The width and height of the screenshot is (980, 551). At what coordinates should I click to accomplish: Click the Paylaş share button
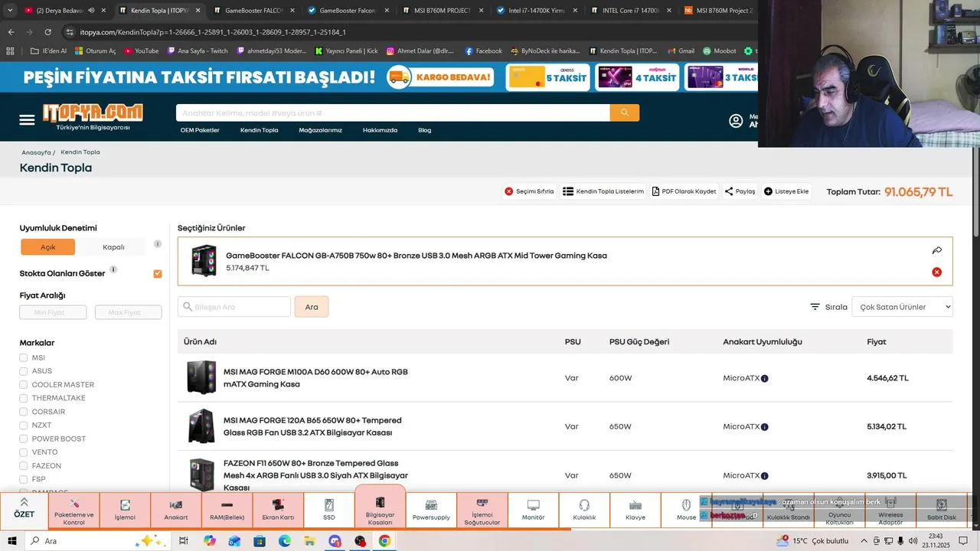tap(740, 191)
